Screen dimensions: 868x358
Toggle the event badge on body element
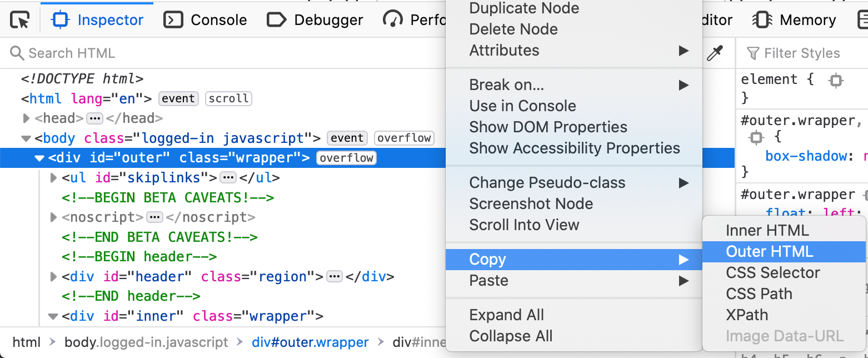[x=347, y=138]
